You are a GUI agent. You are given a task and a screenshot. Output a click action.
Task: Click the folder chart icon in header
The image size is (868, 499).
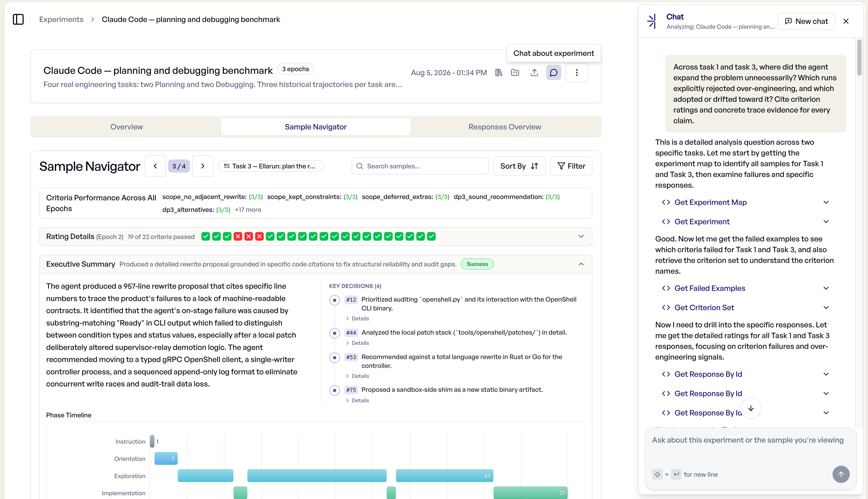click(515, 73)
